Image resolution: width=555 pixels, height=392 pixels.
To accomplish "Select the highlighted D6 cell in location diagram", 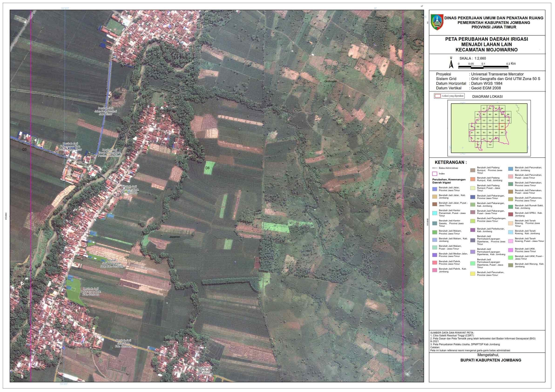I will click(x=502, y=126).
